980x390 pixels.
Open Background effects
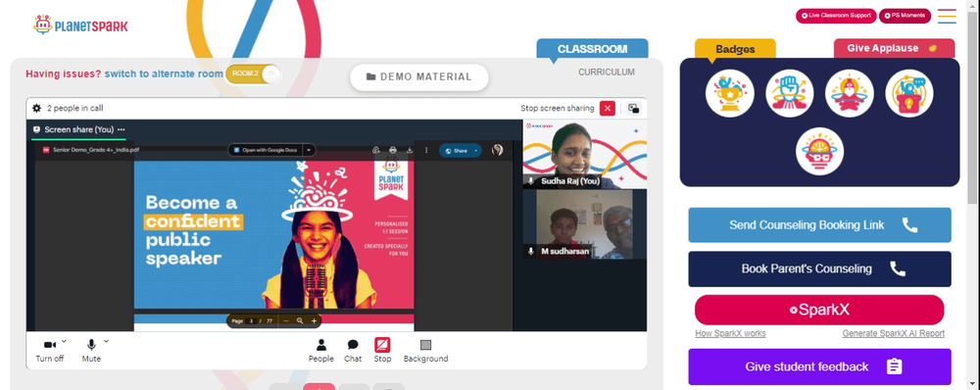click(425, 351)
